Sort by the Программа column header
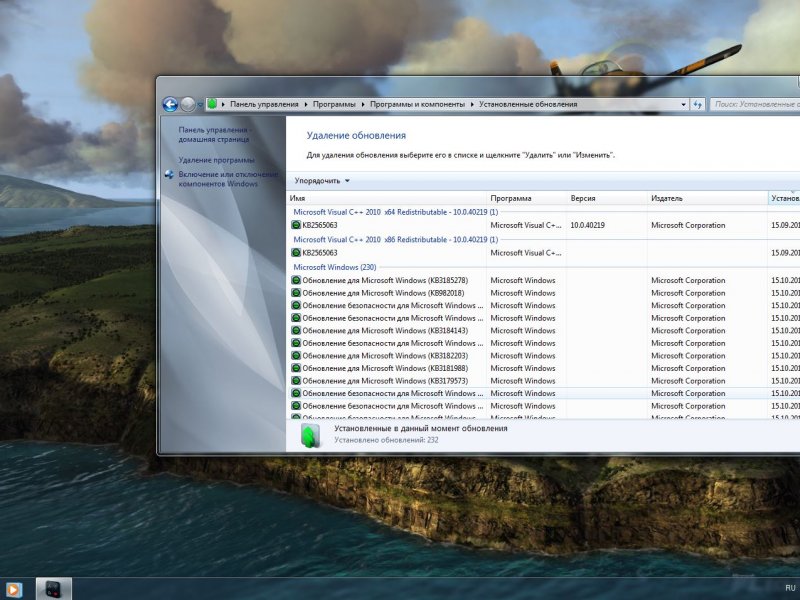Image resolution: width=800 pixels, height=600 pixels. pyautogui.click(x=527, y=198)
